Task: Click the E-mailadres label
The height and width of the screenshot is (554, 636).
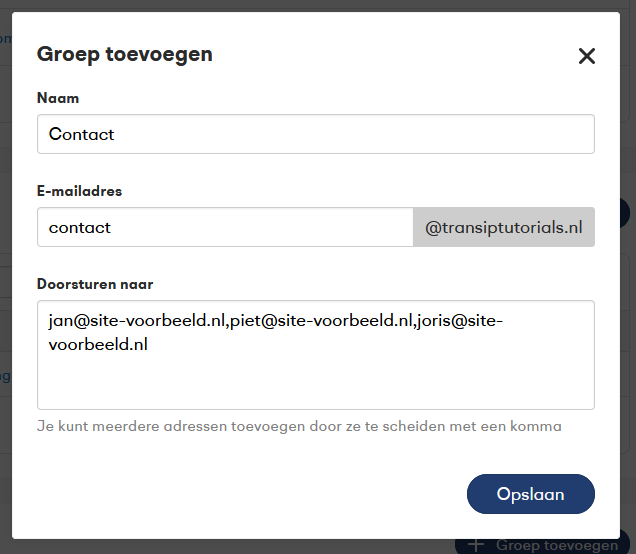Action: [80, 191]
